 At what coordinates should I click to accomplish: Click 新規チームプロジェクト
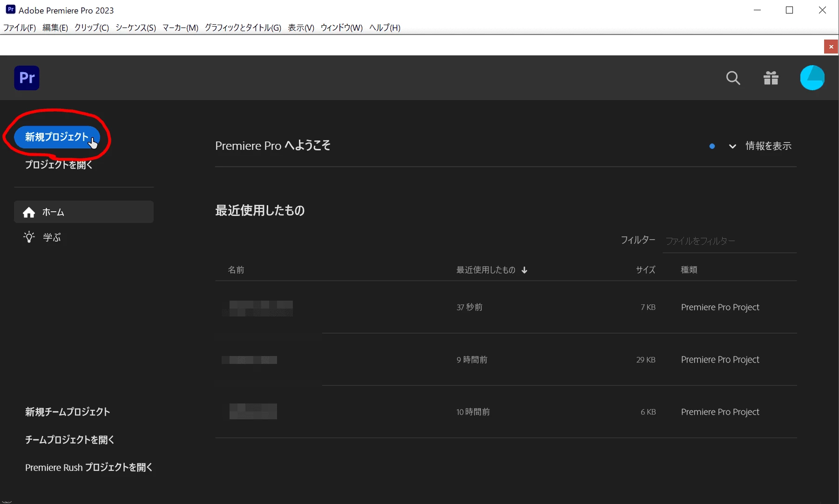click(x=68, y=412)
